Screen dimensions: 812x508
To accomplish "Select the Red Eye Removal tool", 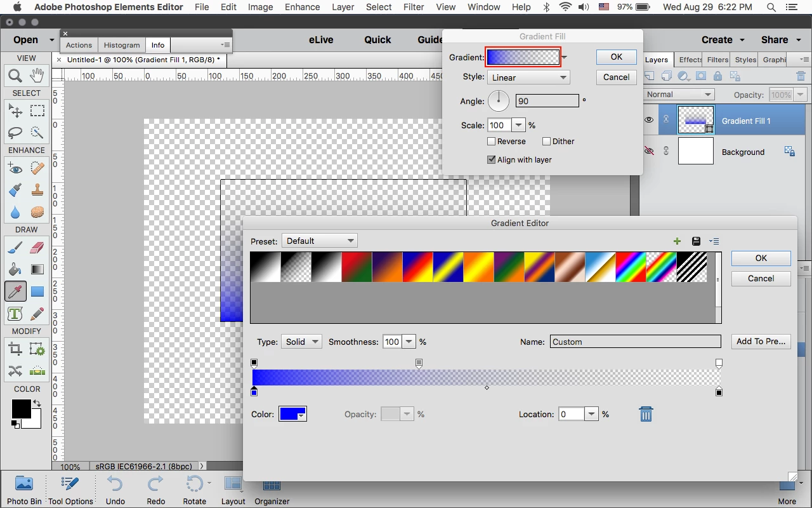I will [15, 168].
